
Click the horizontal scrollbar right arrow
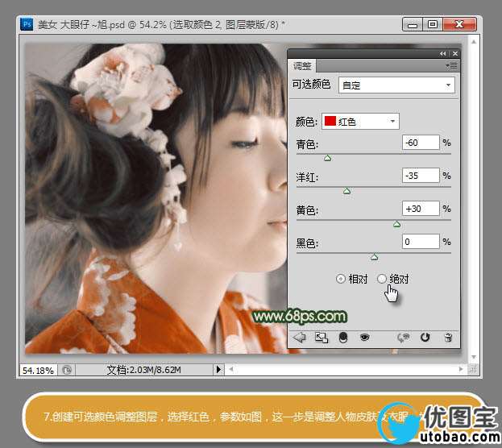[x=461, y=369]
